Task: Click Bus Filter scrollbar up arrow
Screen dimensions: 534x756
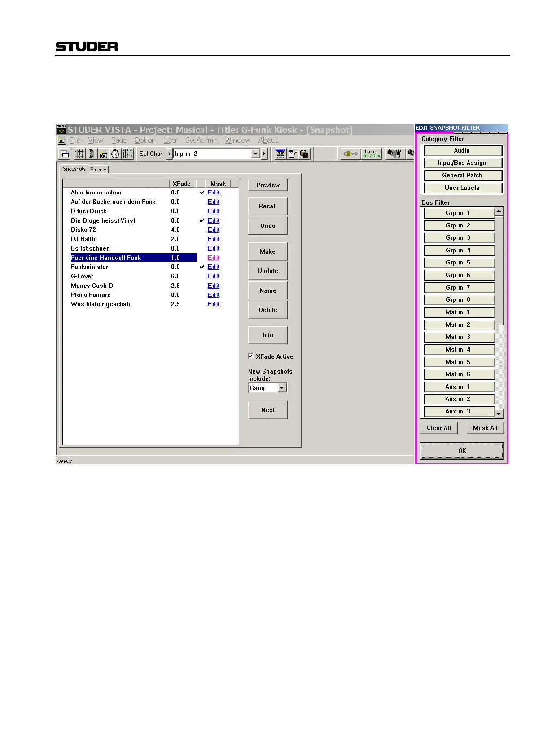Action: click(x=499, y=211)
